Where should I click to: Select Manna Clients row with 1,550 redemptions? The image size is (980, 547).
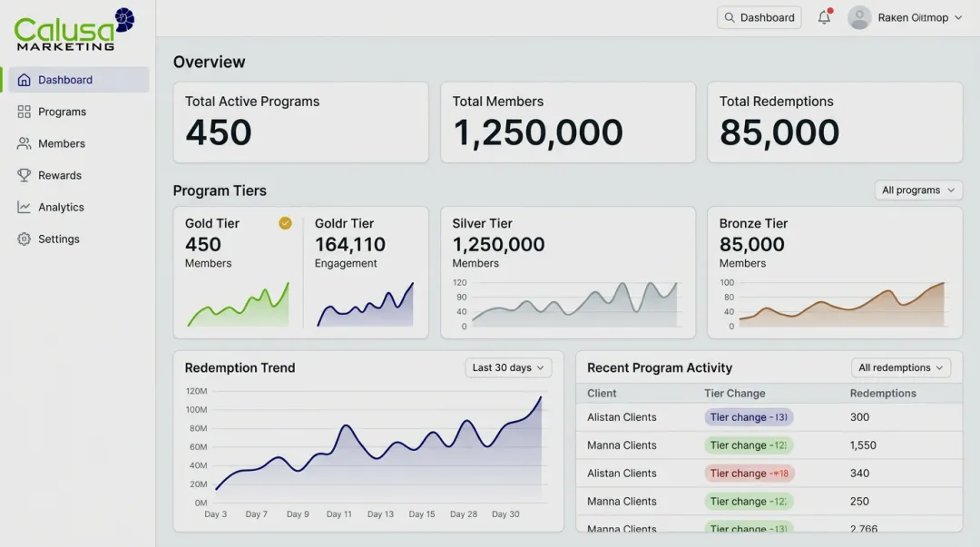(769, 445)
